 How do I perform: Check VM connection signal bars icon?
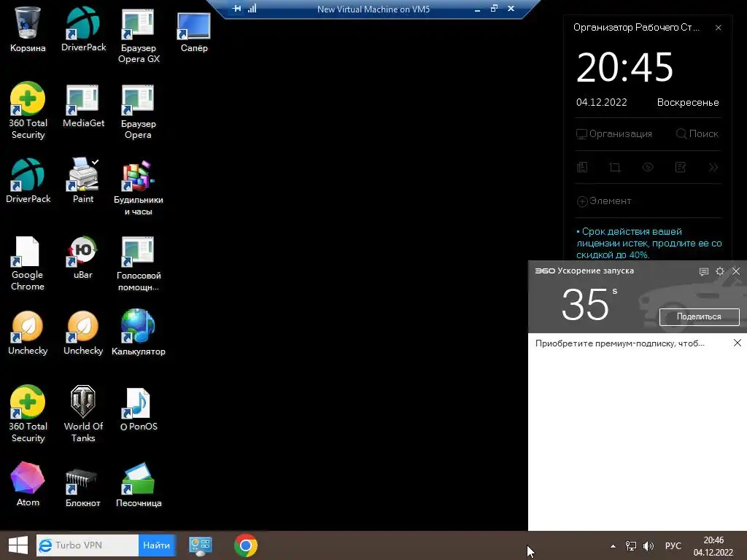[x=252, y=9]
